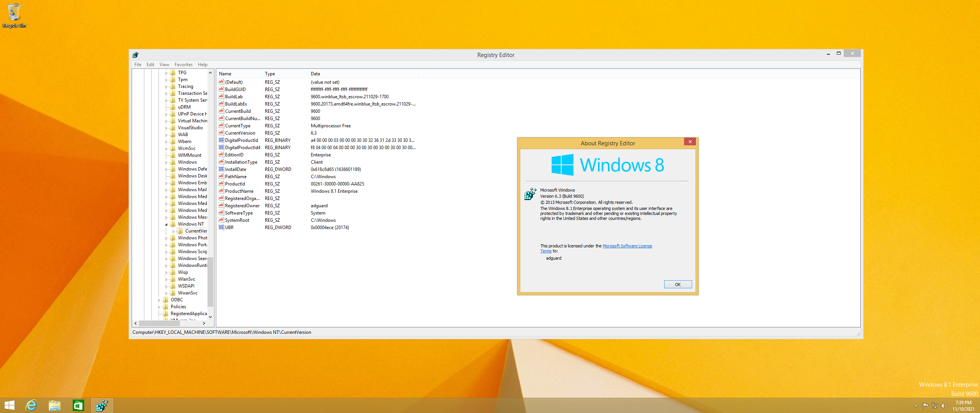Select the RegisteredOwner value row

pos(318,206)
